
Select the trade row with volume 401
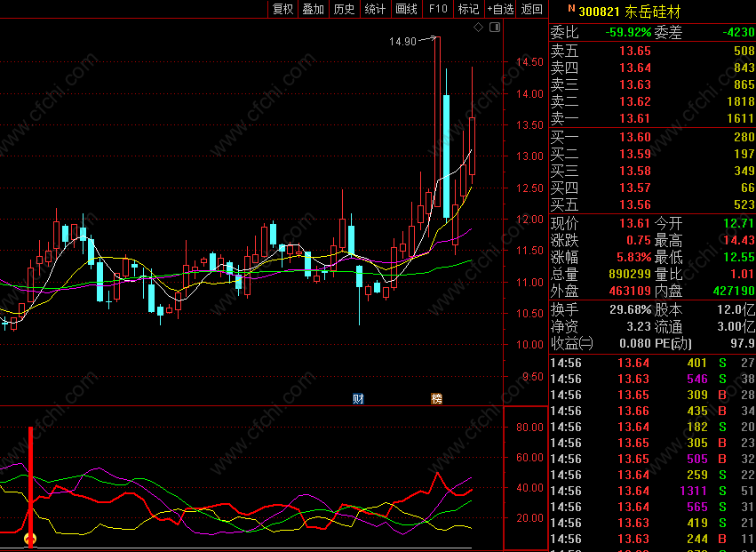click(x=653, y=363)
